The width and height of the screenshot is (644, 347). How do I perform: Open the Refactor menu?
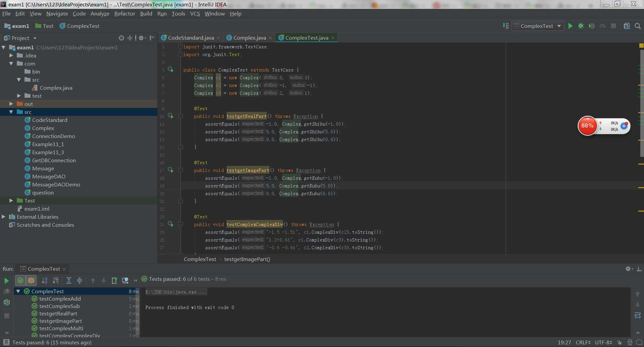[x=125, y=13]
